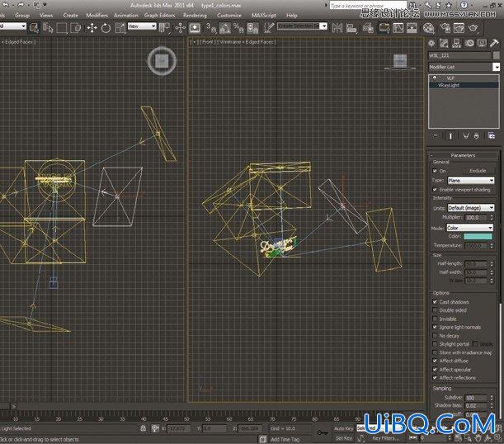This screenshot has height=444, width=504.
Task: Click Add Time Tag
Action: click(285, 439)
